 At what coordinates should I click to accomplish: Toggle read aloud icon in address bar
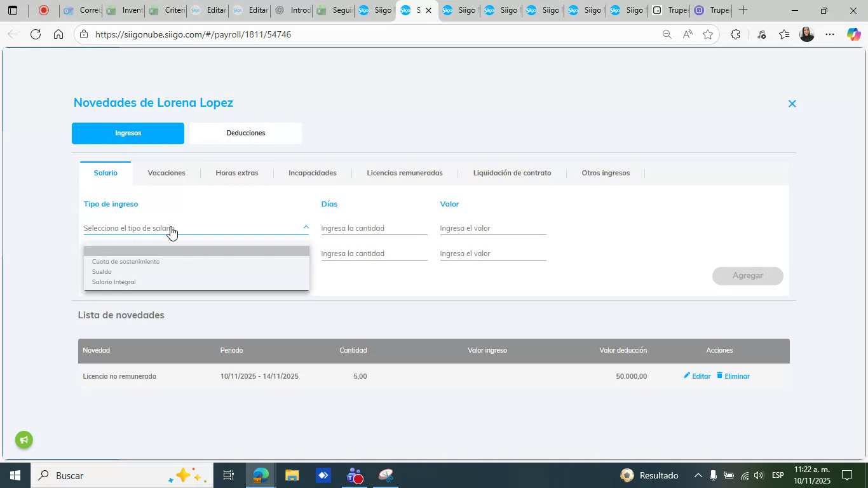[x=688, y=34]
